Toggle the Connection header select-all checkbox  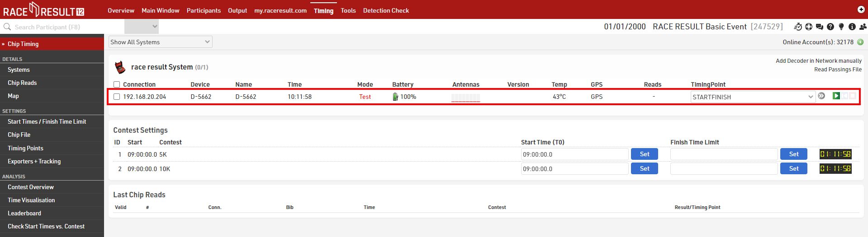[117, 84]
